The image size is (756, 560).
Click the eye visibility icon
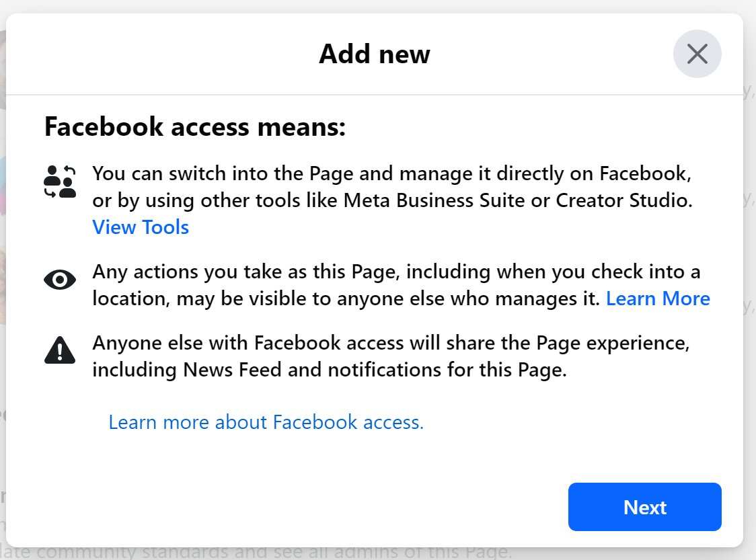click(60, 280)
